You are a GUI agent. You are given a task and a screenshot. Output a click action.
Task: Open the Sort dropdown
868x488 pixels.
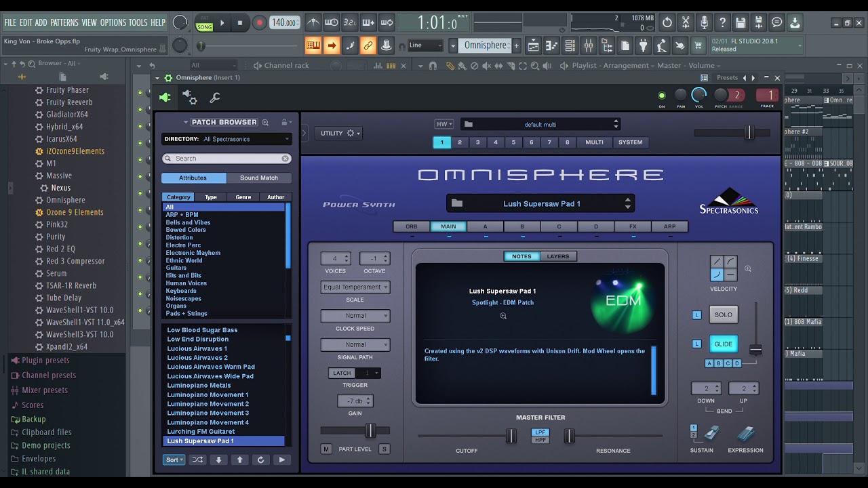click(174, 460)
